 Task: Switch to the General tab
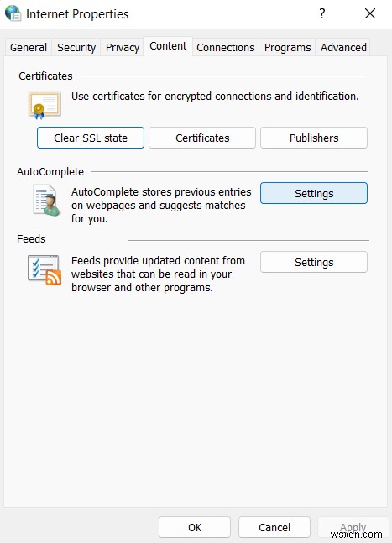[x=29, y=47]
